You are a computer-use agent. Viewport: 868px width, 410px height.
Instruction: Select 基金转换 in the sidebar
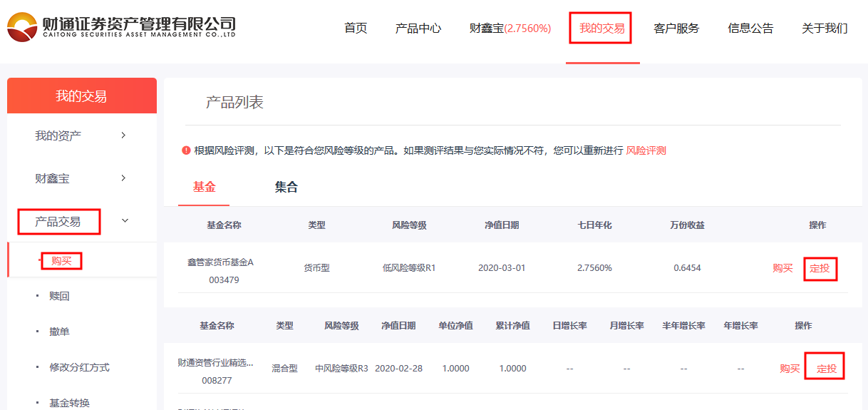(x=70, y=404)
